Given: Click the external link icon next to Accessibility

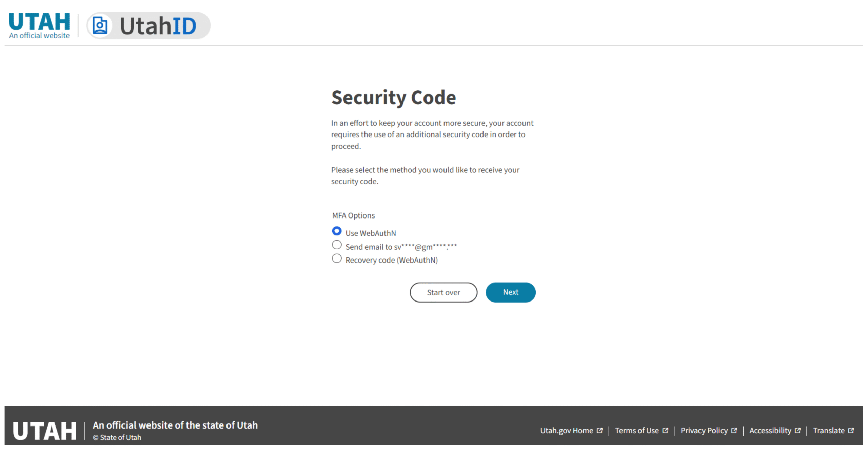Looking at the screenshot, I should 797,430.
